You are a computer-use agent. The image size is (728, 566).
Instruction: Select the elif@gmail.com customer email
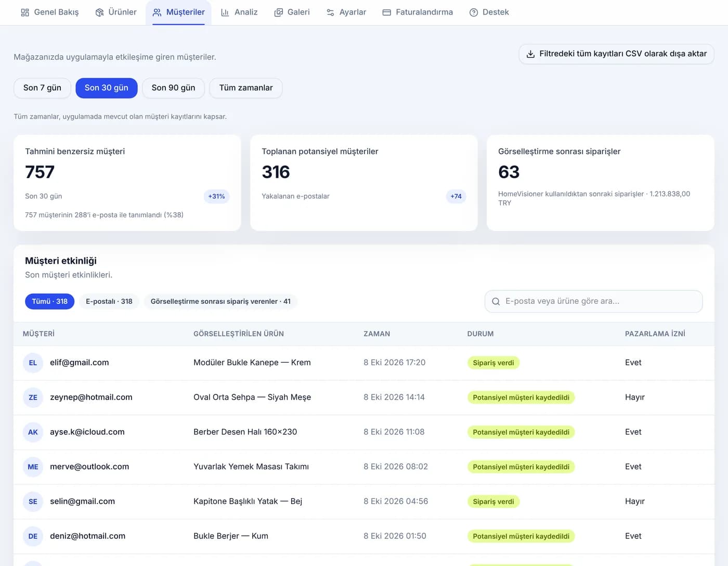point(80,363)
